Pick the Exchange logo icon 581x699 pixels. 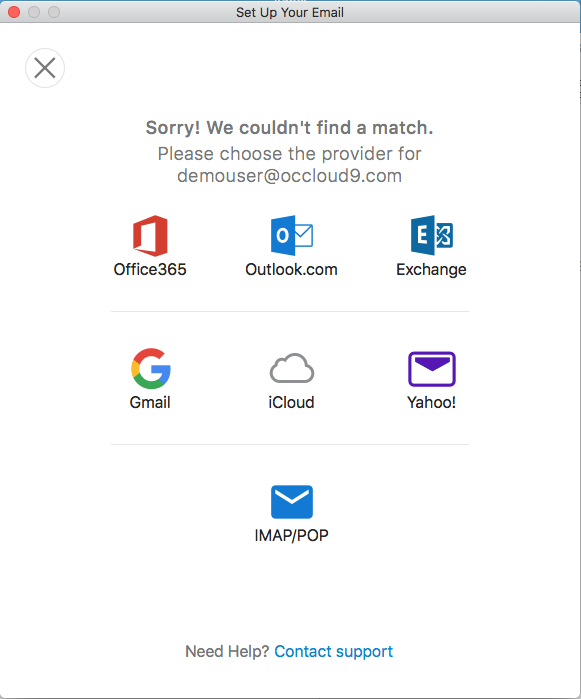point(432,235)
